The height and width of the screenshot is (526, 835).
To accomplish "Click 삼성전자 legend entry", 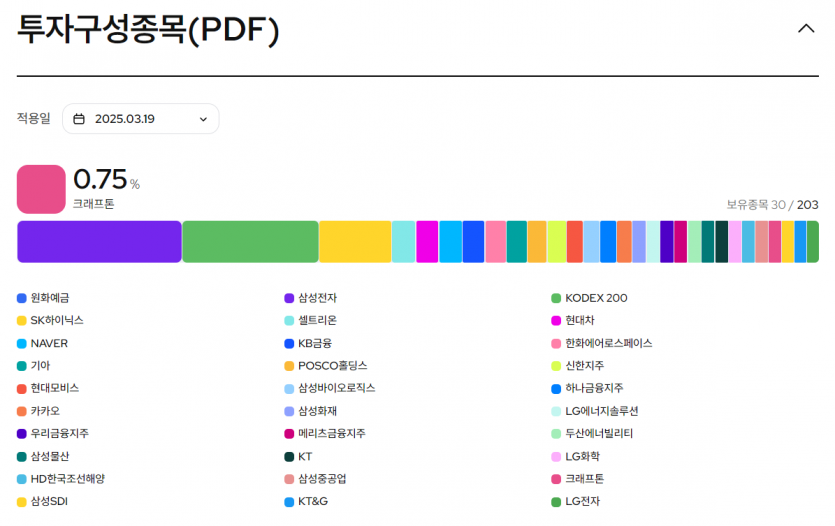I will (x=310, y=298).
